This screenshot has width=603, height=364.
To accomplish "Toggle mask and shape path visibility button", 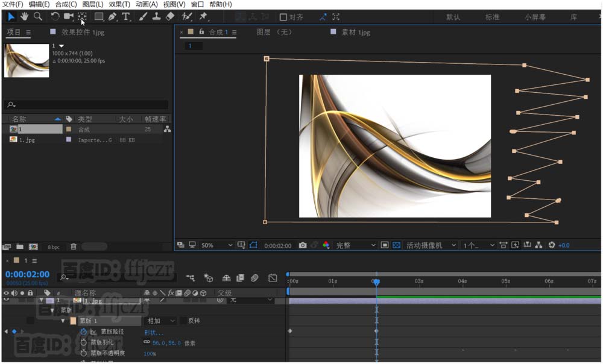I will coord(253,245).
